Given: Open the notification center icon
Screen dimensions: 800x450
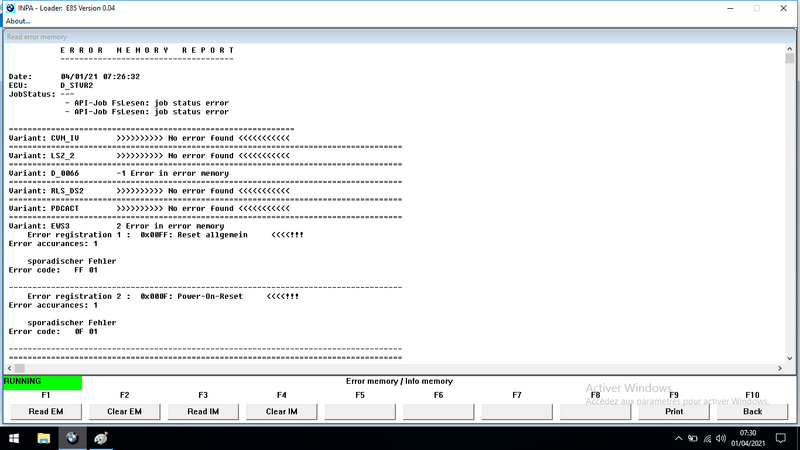Looking at the screenshot, I should tap(781, 438).
